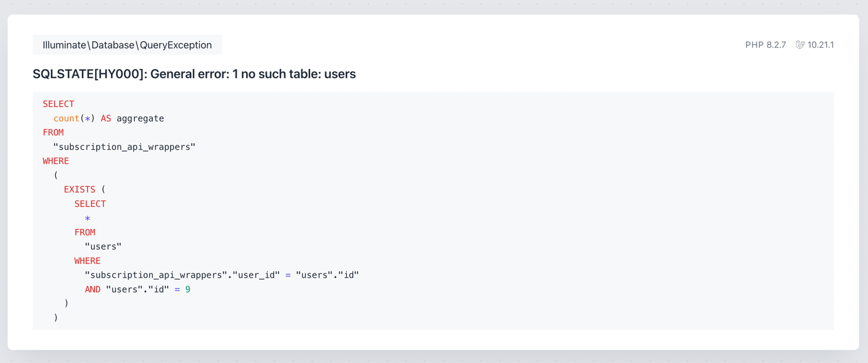
Task: Click the "users" table name under nested FROM
Action: pyautogui.click(x=103, y=246)
